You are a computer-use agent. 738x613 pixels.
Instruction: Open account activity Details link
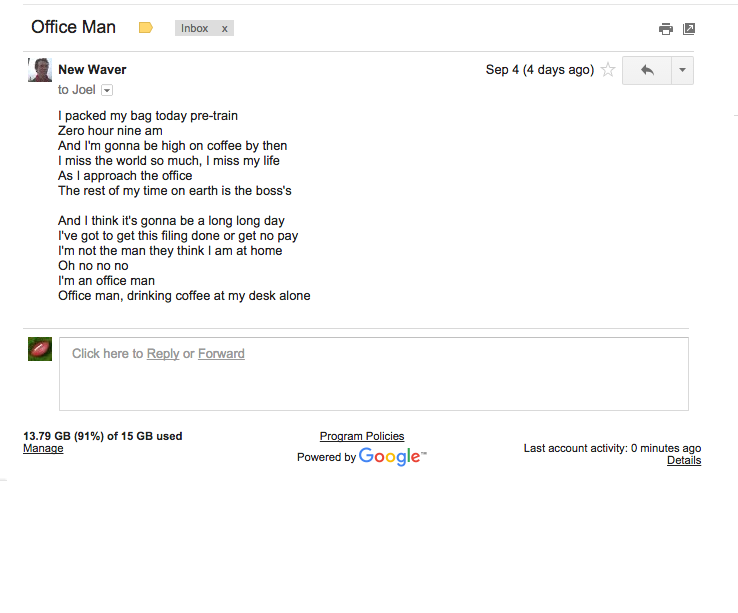[x=684, y=460]
